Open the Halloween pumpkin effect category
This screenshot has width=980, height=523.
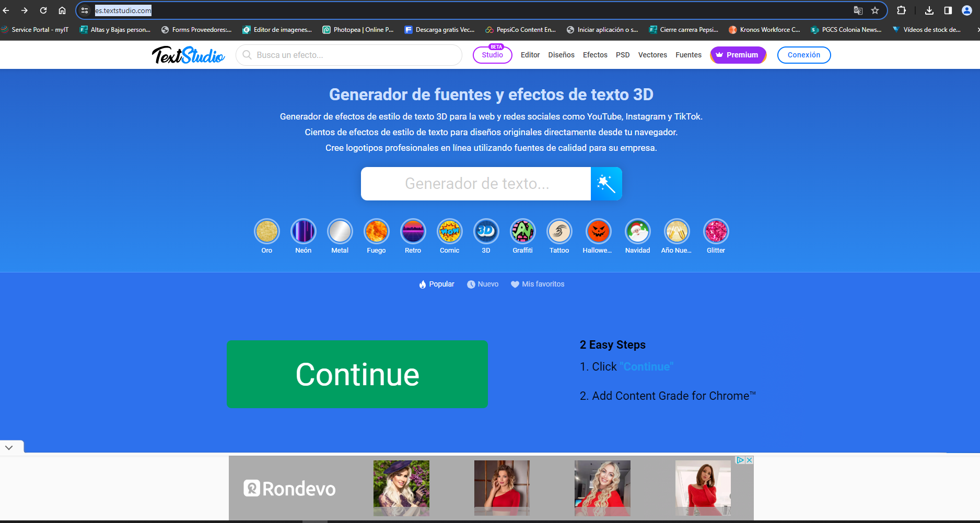(x=598, y=231)
